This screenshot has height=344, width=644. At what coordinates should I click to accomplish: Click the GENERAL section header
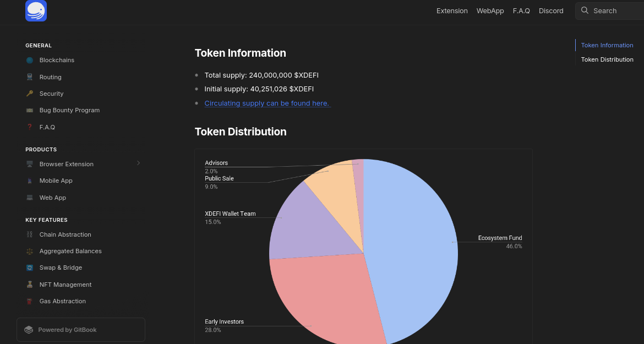(39, 46)
